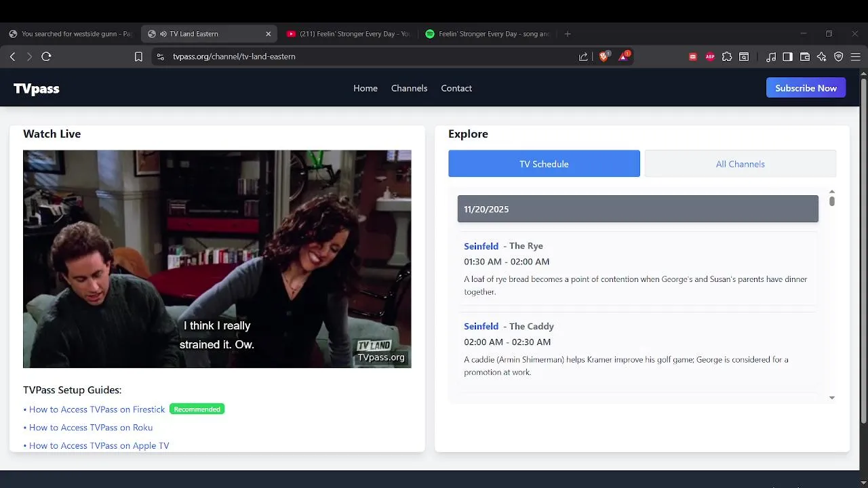
Task: Click the browser forward arrow
Action: tap(29, 57)
